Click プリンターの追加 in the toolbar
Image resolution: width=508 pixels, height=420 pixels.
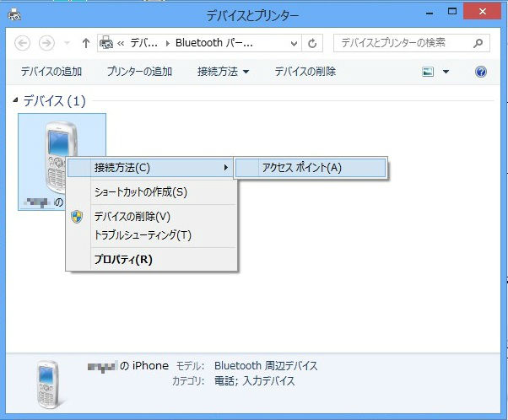click(139, 72)
